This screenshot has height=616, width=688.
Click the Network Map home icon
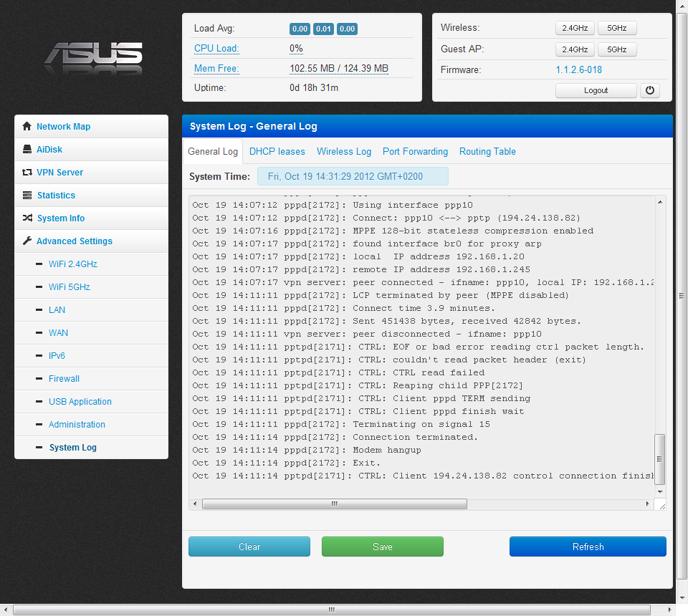click(x=27, y=127)
